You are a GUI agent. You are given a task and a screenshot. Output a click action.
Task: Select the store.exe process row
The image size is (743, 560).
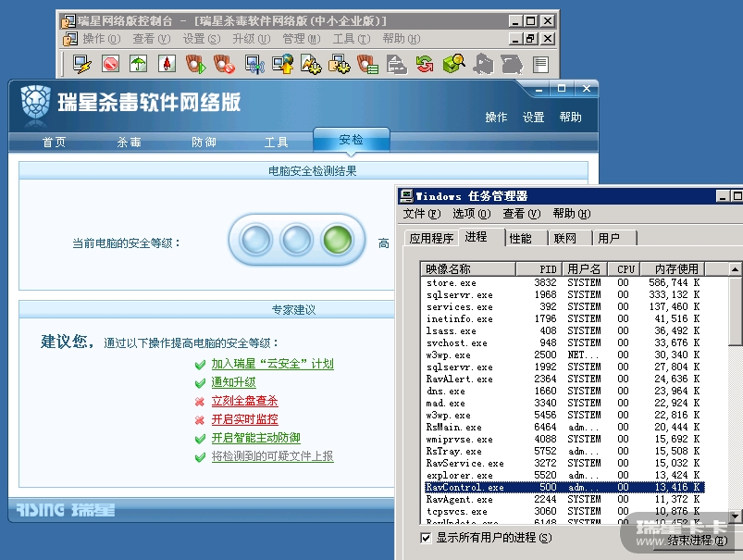click(x=563, y=282)
